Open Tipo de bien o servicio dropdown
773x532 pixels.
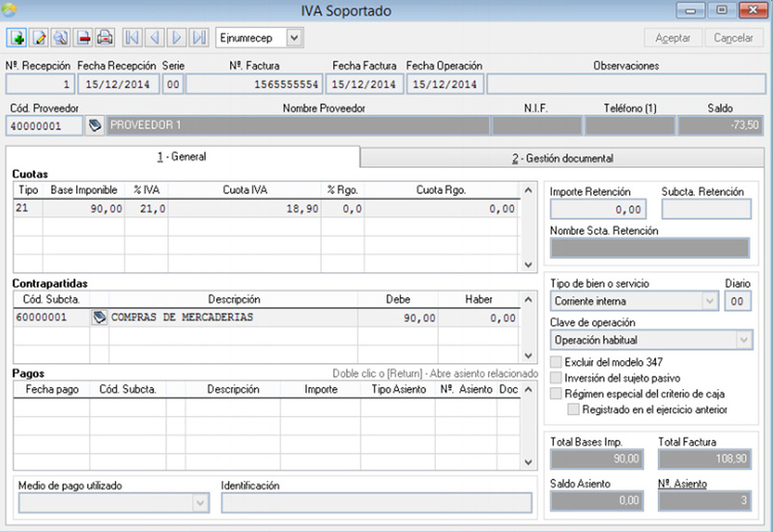(709, 300)
